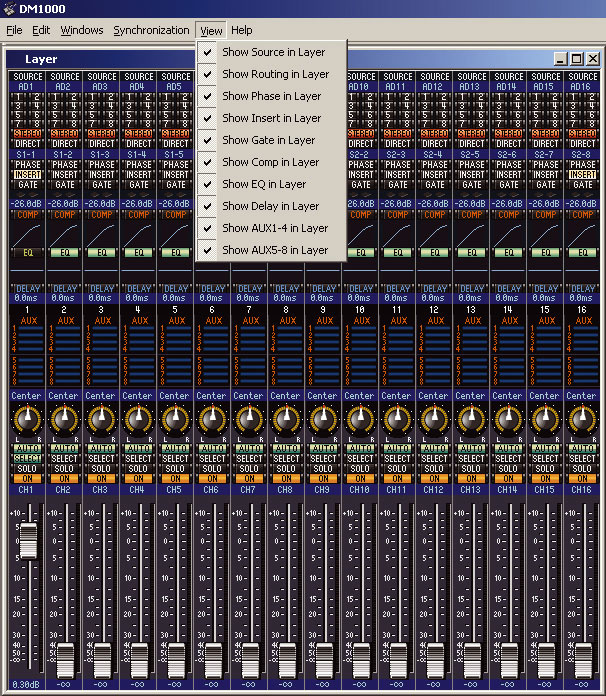606x696 pixels.
Task: Click the 0.30dB fader value of CH1
Action: [x=27, y=684]
